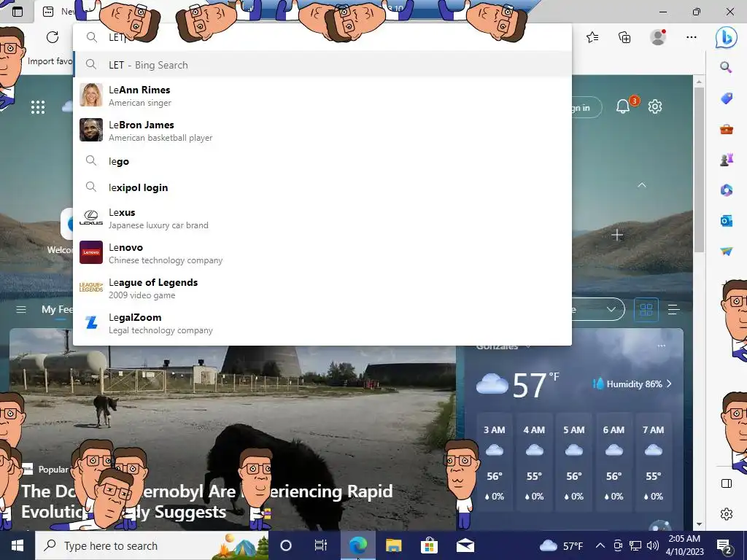Open the app launcher grid icon
Viewport: 747px width, 560px height.
click(38, 107)
